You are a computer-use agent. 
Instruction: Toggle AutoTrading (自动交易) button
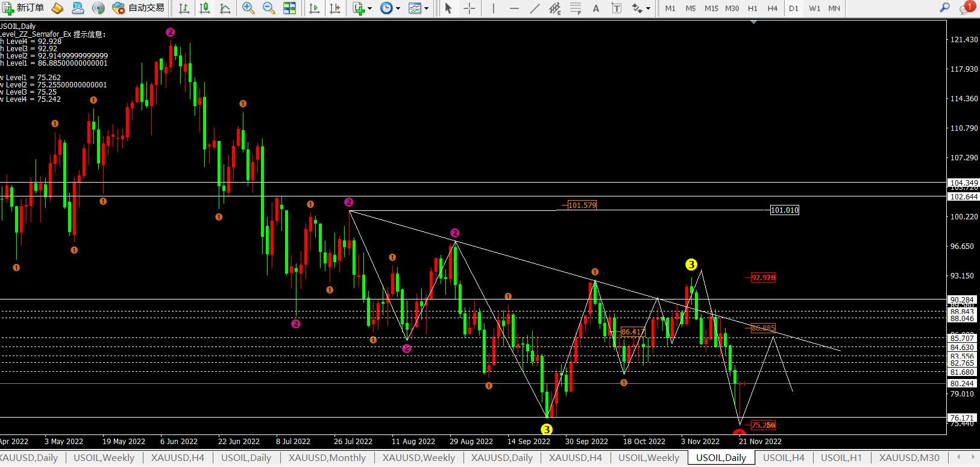click(x=139, y=8)
